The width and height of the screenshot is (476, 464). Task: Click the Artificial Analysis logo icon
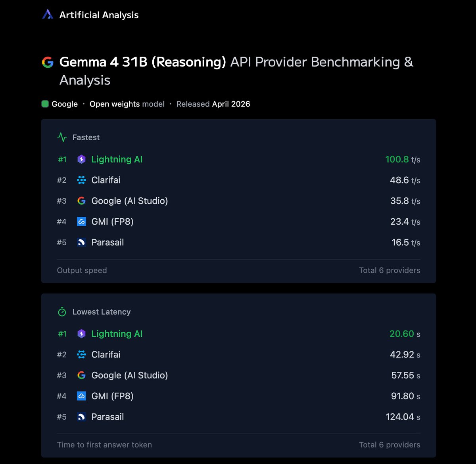pyautogui.click(x=48, y=15)
